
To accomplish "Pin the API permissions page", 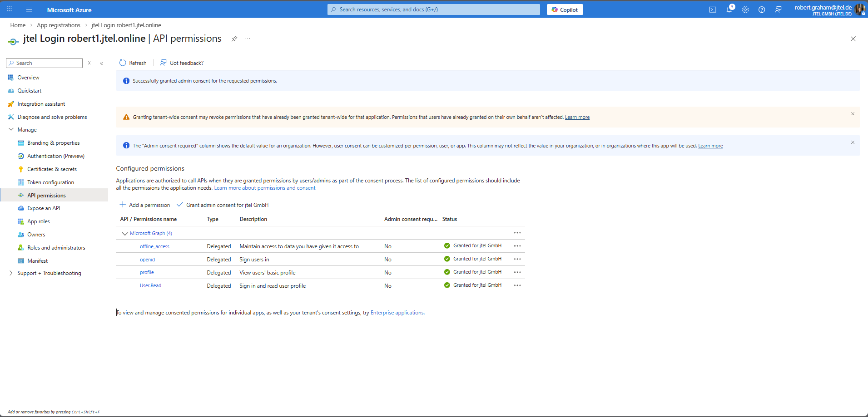I will (x=234, y=39).
